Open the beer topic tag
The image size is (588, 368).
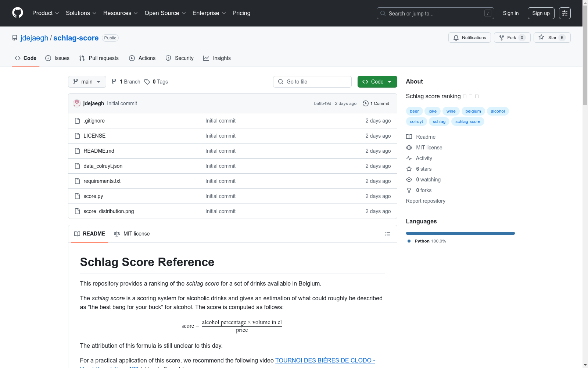click(x=414, y=111)
